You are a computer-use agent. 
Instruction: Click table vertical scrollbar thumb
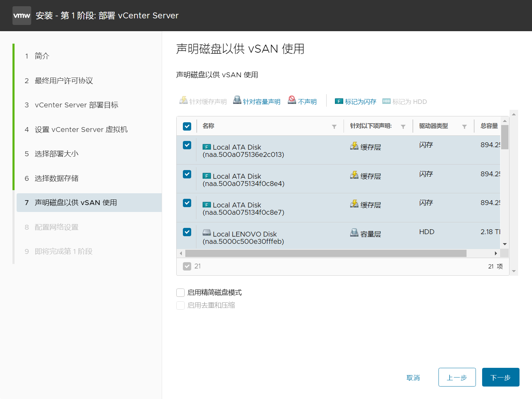[505, 137]
